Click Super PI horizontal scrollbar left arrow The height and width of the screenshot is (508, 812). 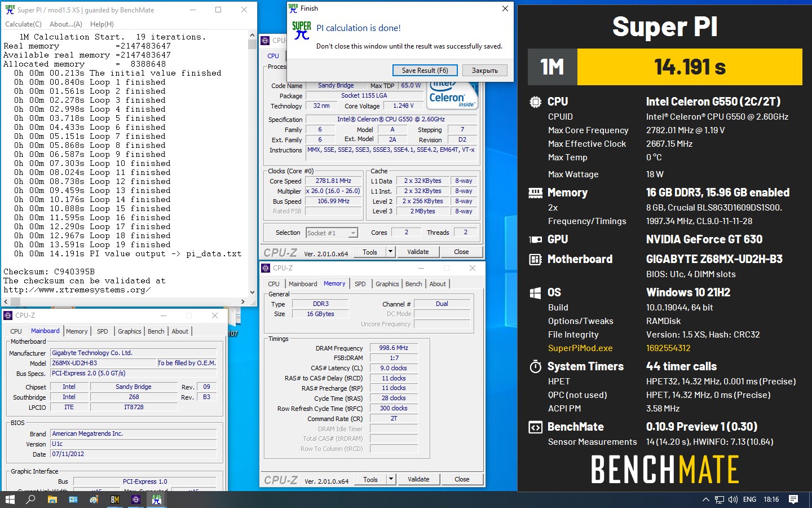pos(5,302)
